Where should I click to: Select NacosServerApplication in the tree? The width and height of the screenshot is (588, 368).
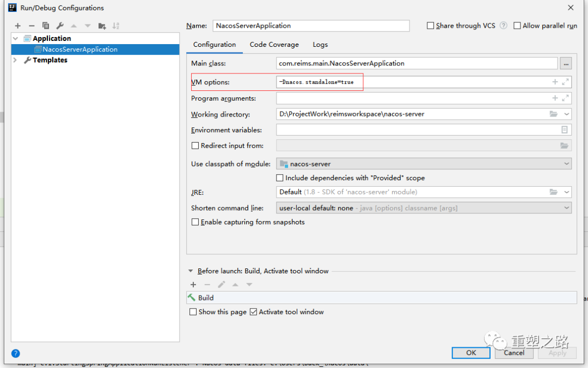(95, 50)
